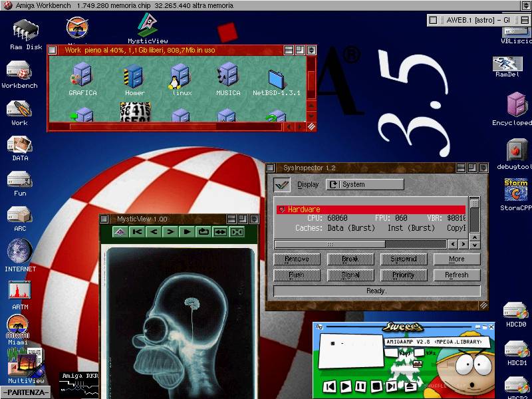532x399 pixels.
Task: Open the HDCD0 drive icon
Action: point(516,311)
